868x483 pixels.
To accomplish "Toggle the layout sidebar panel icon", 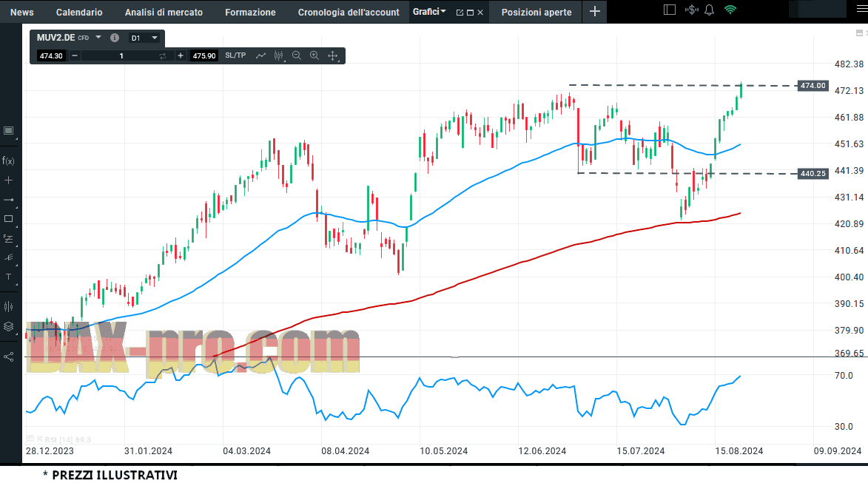I will pos(669,10).
